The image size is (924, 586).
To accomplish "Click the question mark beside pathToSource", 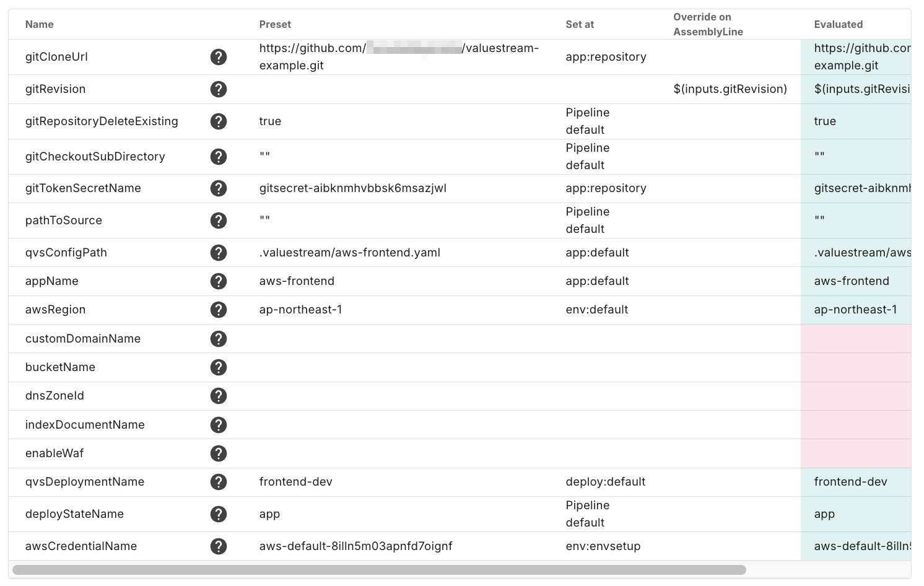I will click(x=218, y=221).
